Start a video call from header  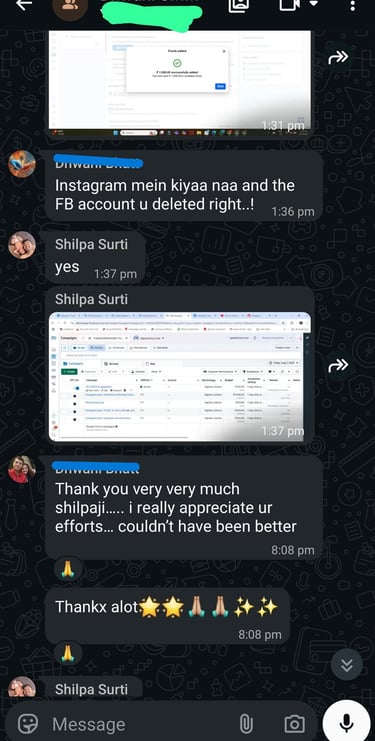[290, 4]
